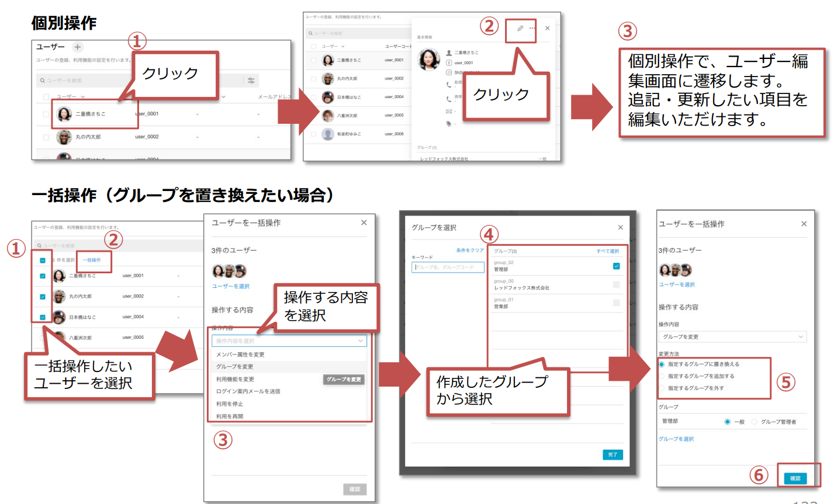Click the グループを選択 link below 管理部
The width and height of the screenshot is (834, 504).
[x=676, y=439]
